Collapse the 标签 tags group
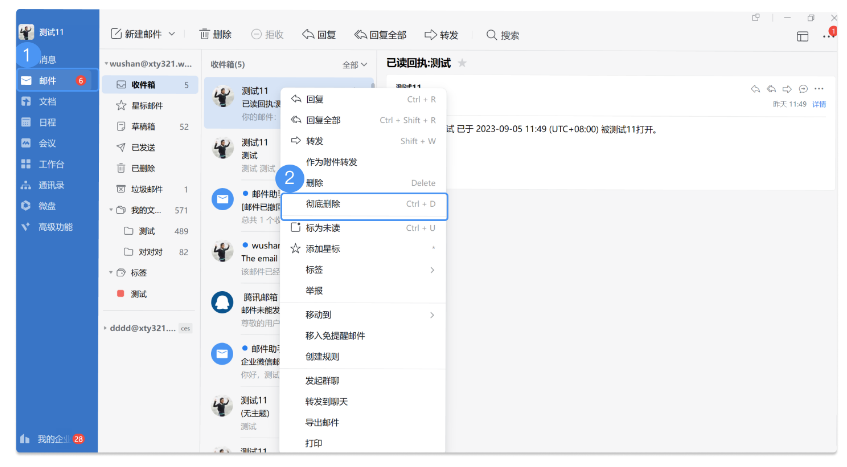Image resolution: width=847 pixels, height=467 pixels. coord(111,273)
